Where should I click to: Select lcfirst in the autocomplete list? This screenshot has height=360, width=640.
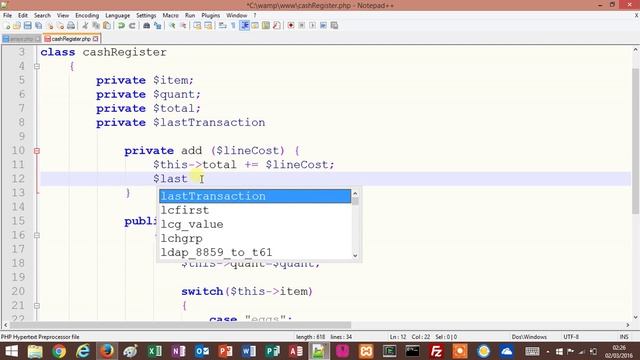coord(255,210)
